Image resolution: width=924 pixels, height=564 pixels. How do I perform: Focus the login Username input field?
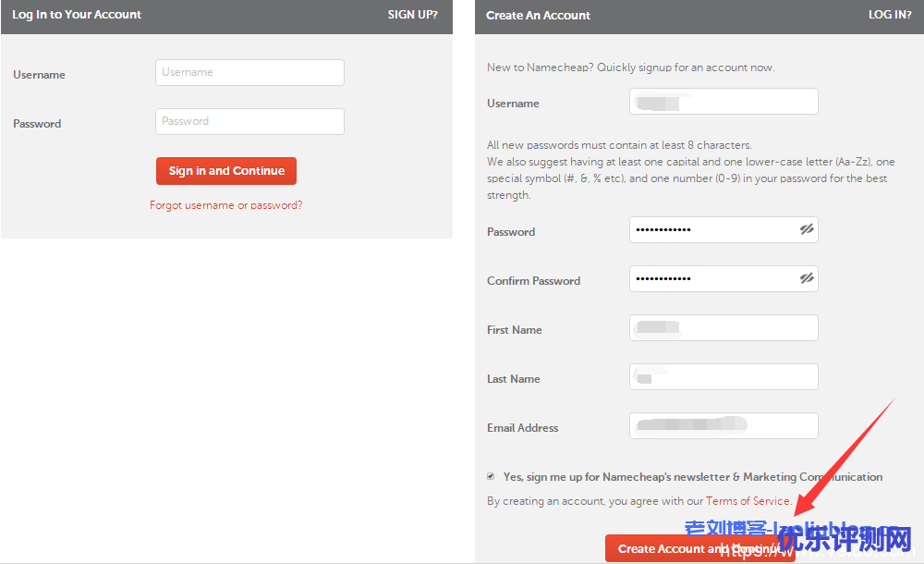[249, 73]
